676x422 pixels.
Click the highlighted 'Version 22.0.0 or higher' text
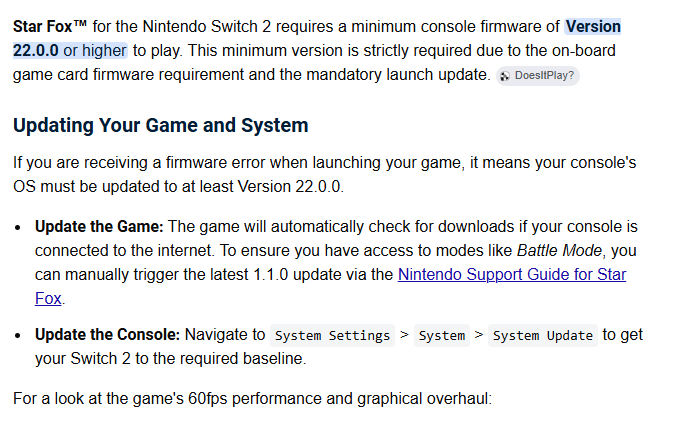(x=317, y=38)
